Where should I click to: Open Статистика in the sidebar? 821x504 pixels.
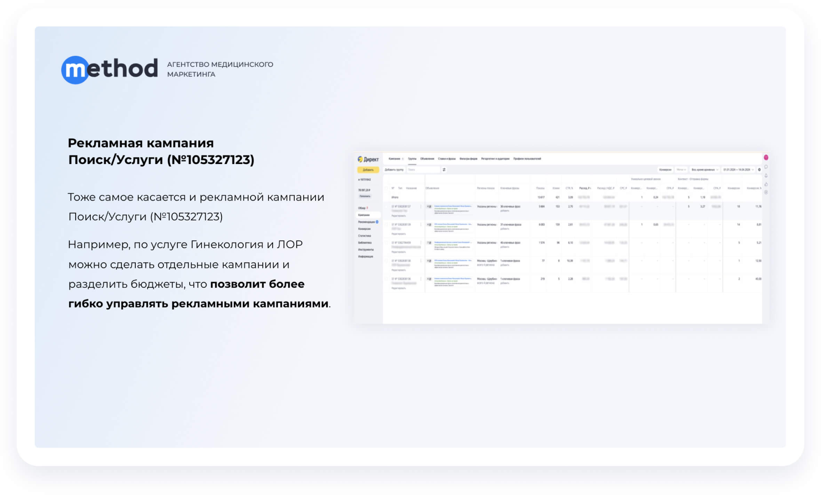pos(364,236)
